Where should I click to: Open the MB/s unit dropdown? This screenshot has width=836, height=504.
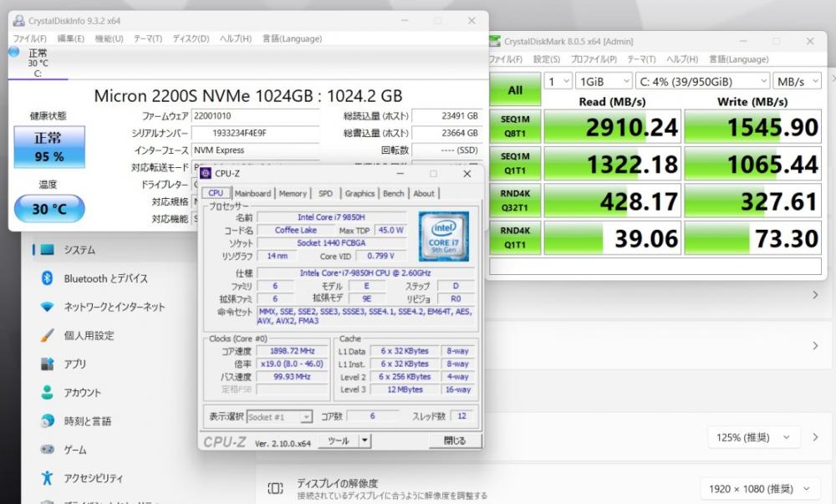797,82
